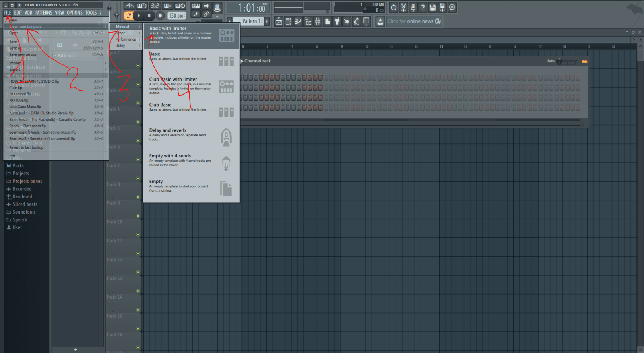
Task: Click the render/export audio icon
Action: [442, 7]
